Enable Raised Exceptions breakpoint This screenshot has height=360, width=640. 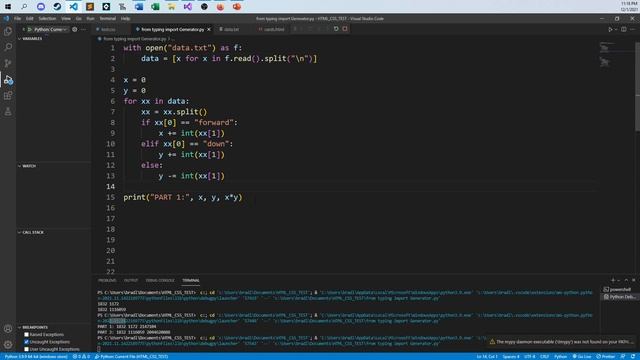[x=27, y=334]
